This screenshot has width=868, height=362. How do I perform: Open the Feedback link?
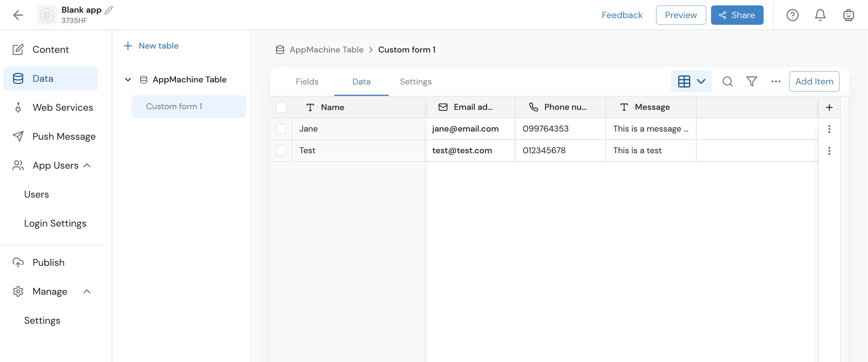coord(622,15)
